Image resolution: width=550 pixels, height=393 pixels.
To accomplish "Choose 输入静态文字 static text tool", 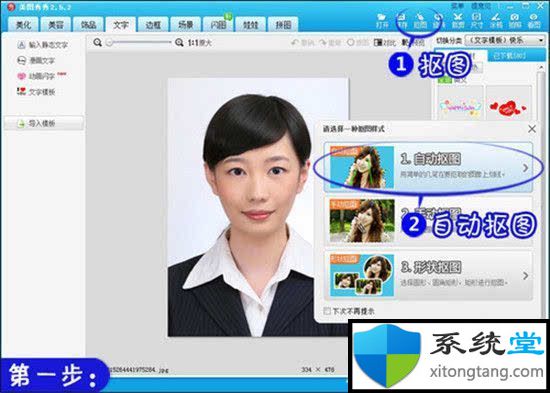I will click(42, 45).
